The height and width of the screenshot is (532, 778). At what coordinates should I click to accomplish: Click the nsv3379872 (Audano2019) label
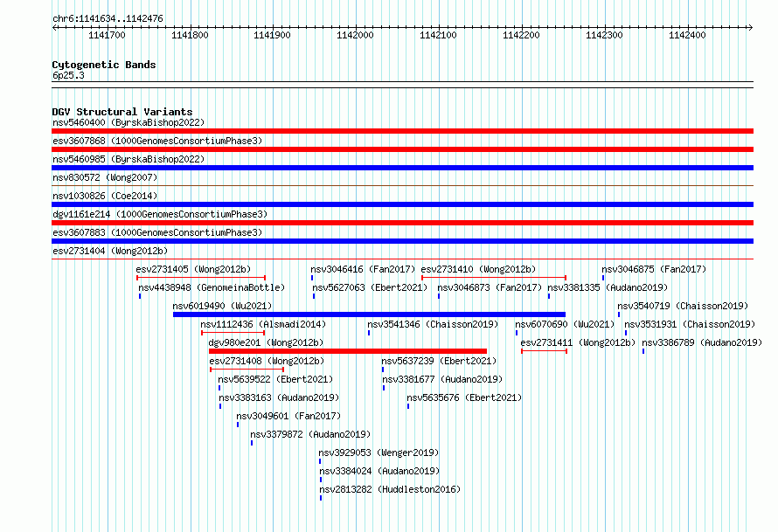[310, 434]
